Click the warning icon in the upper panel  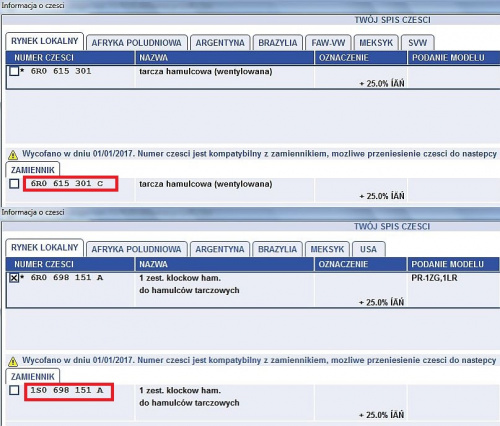click(13, 155)
